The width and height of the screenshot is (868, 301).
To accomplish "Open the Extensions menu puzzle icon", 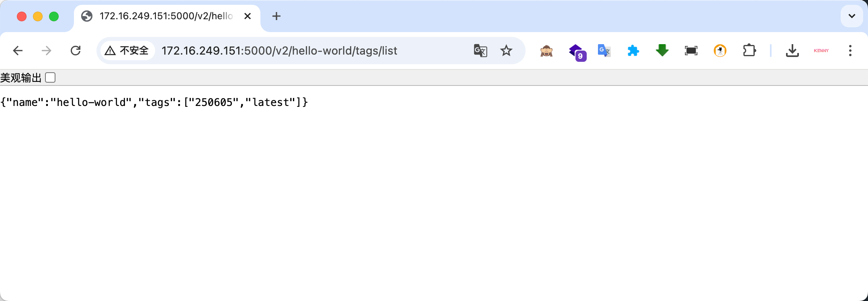I will (749, 51).
